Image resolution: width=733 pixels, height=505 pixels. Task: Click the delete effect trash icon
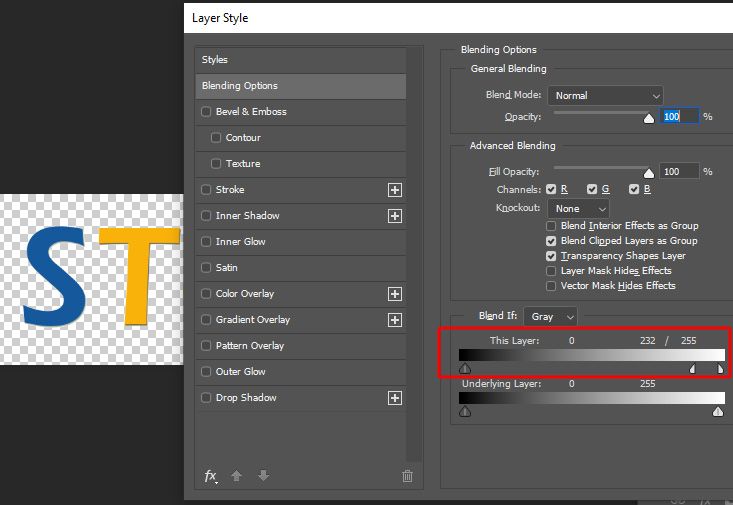tap(407, 476)
